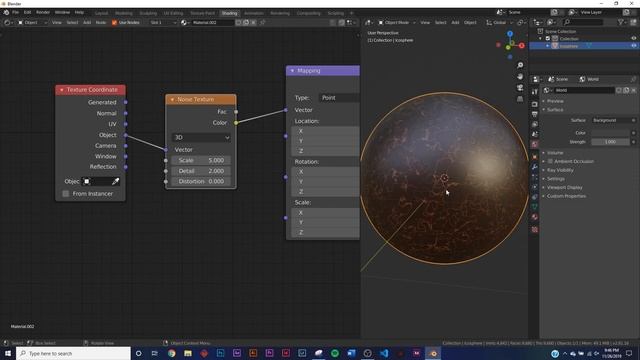Click the Noise Texture Detail 2.000 field

click(x=201, y=171)
